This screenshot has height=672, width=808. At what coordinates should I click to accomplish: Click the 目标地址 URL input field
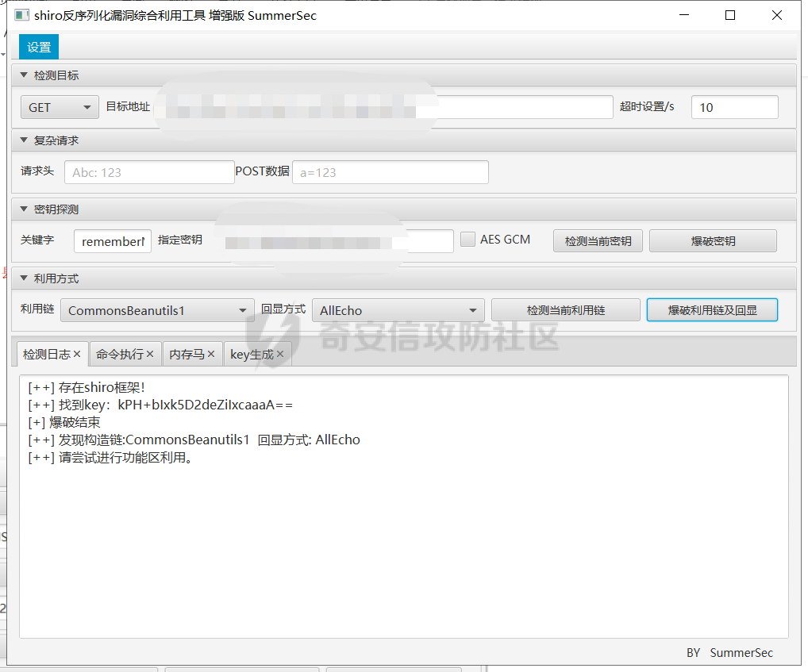point(383,107)
